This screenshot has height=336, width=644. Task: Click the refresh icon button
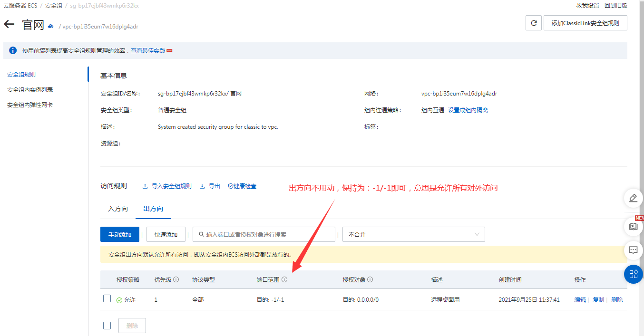pyautogui.click(x=534, y=23)
